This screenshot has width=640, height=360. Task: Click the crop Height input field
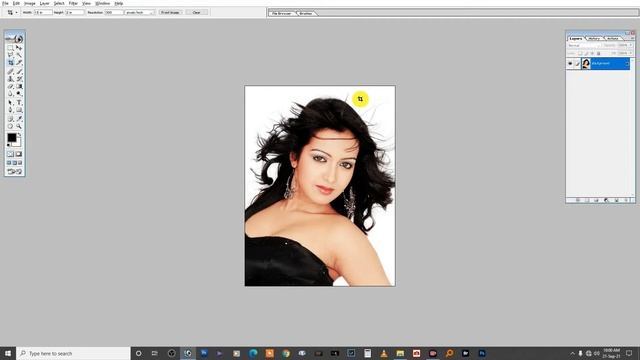point(75,13)
